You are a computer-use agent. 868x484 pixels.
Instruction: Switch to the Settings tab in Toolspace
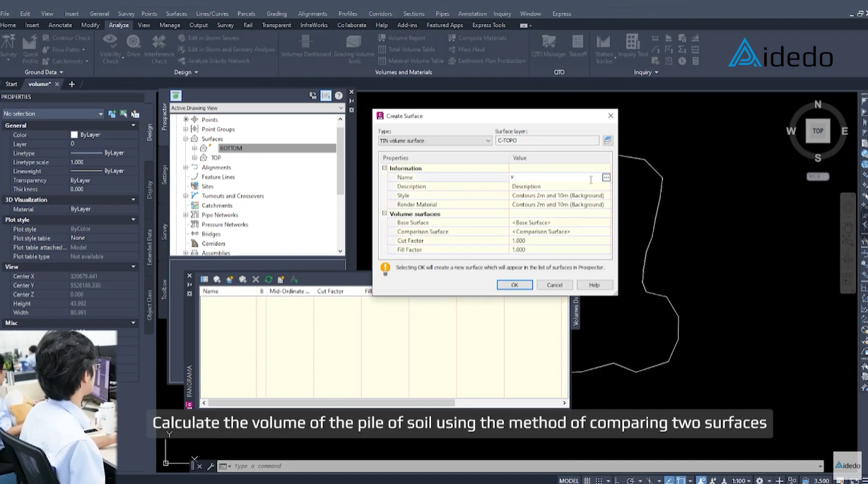[165, 175]
